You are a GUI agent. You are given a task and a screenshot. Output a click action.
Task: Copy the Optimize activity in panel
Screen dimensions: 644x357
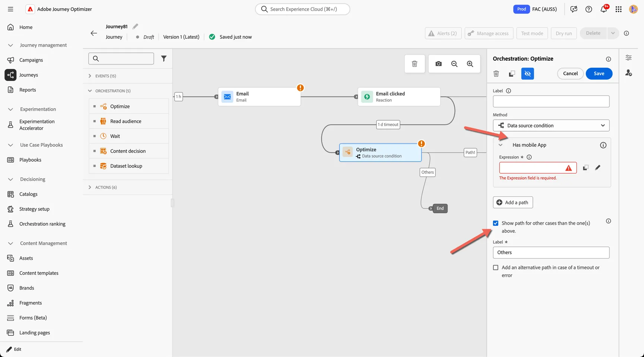(512, 74)
